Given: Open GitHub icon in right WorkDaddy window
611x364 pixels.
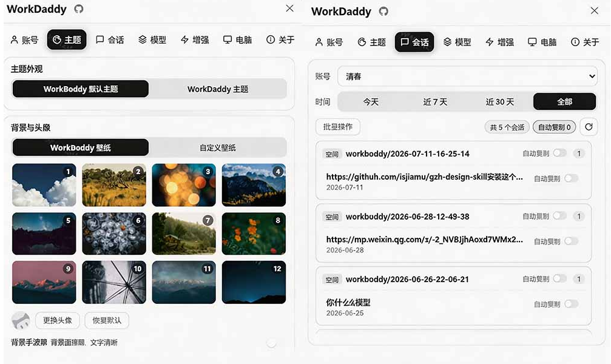Looking at the screenshot, I should [383, 12].
